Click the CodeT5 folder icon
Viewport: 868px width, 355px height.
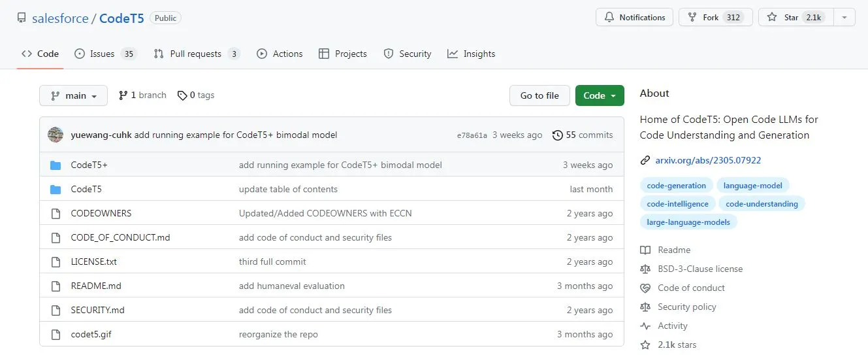pyautogui.click(x=56, y=190)
